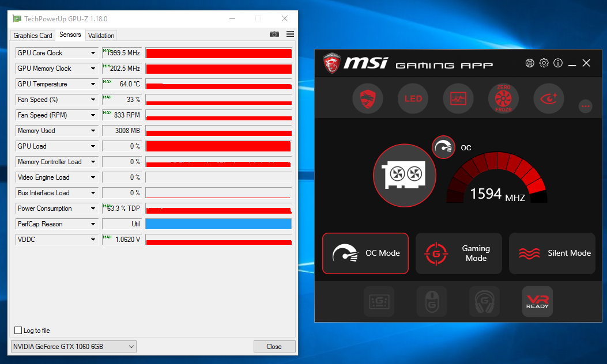Open the monitoring graph icon in MSI app

(x=458, y=98)
